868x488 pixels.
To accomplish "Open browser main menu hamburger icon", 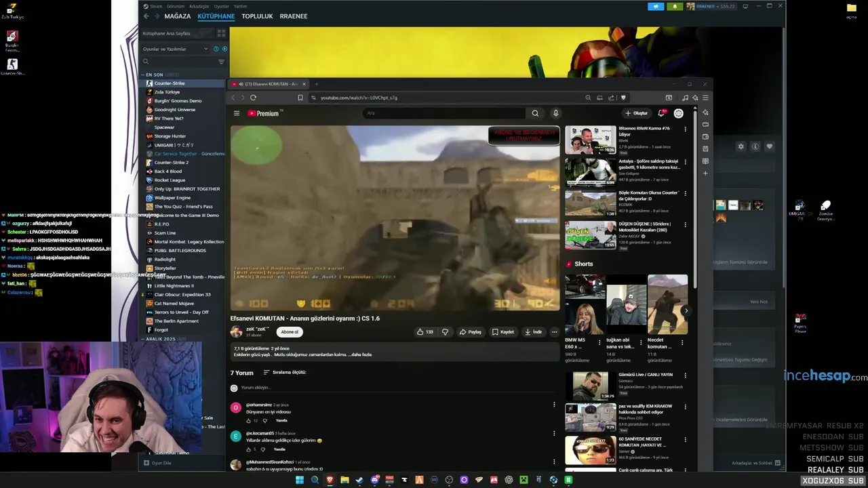I will 705,98.
